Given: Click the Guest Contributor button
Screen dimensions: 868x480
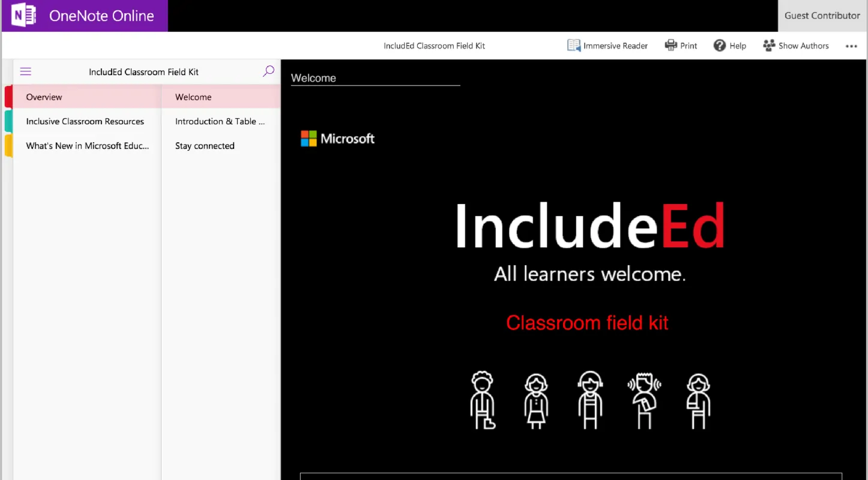Looking at the screenshot, I should pos(822,16).
